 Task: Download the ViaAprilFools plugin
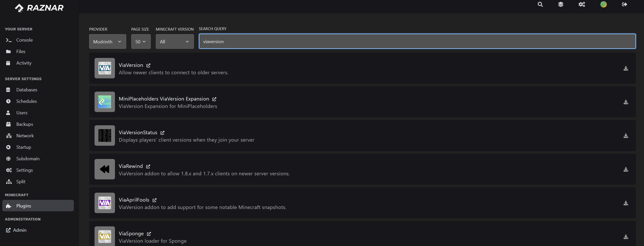[626, 203]
